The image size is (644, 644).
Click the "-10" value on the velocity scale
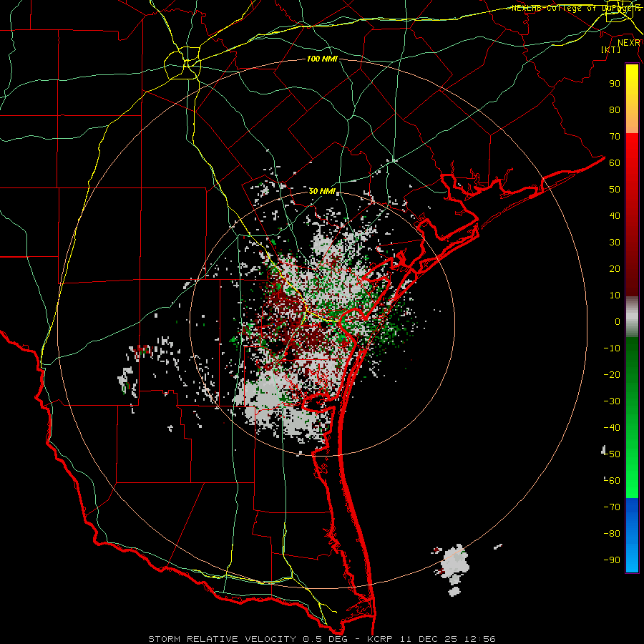pyautogui.click(x=612, y=348)
